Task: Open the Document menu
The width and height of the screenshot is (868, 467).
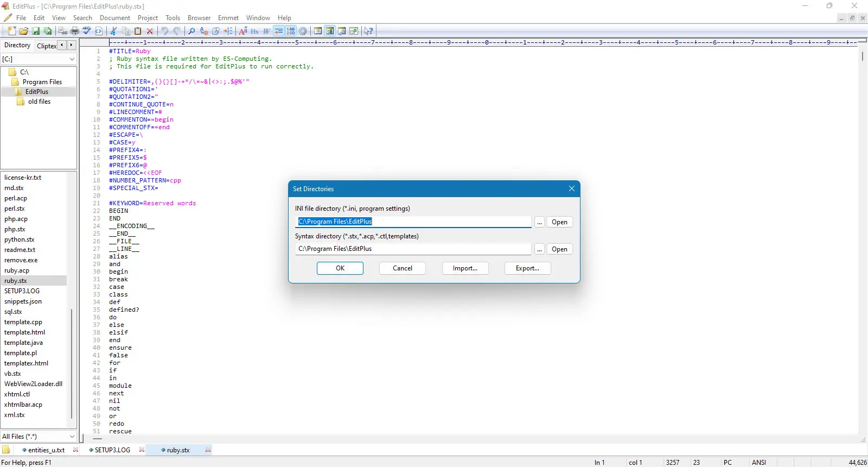Action: [x=115, y=18]
